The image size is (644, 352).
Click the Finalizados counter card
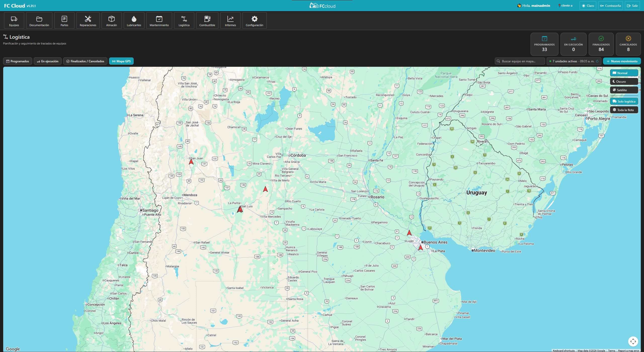[x=601, y=44]
